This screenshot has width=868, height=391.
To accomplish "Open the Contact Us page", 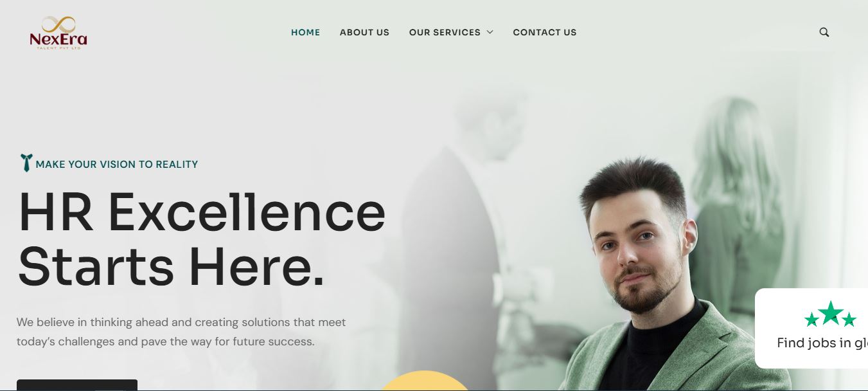I will point(545,32).
